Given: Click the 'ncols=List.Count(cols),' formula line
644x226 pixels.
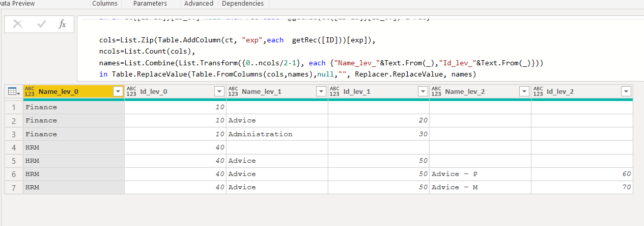Looking at the screenshot, I should (x=148, y=52).
